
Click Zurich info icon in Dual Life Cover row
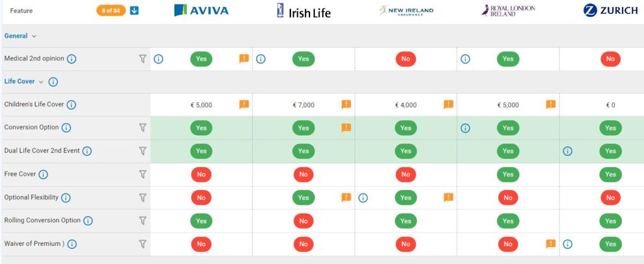(567, 151)
